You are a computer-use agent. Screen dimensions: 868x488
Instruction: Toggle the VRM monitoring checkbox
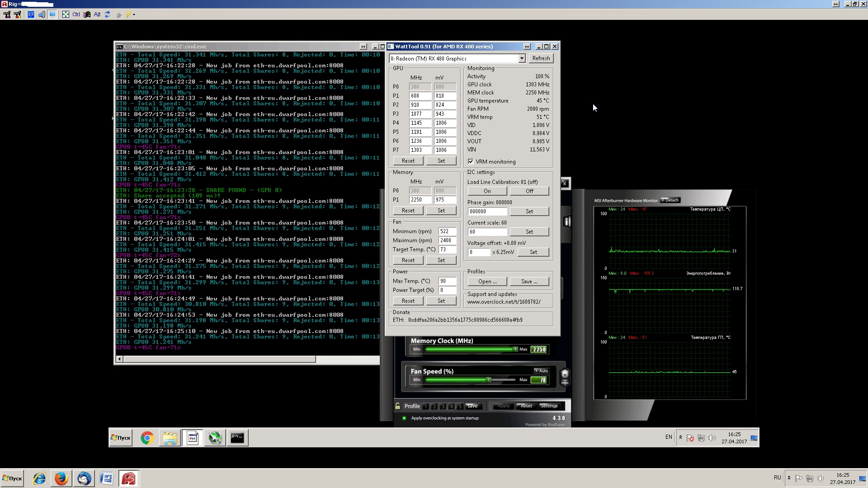point(471,161)
